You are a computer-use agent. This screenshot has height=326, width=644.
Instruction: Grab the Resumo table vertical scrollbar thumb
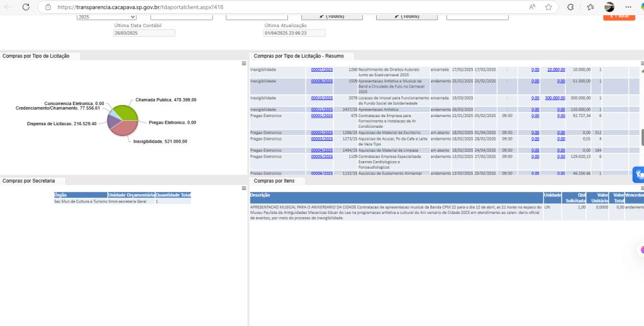point(643,137)
